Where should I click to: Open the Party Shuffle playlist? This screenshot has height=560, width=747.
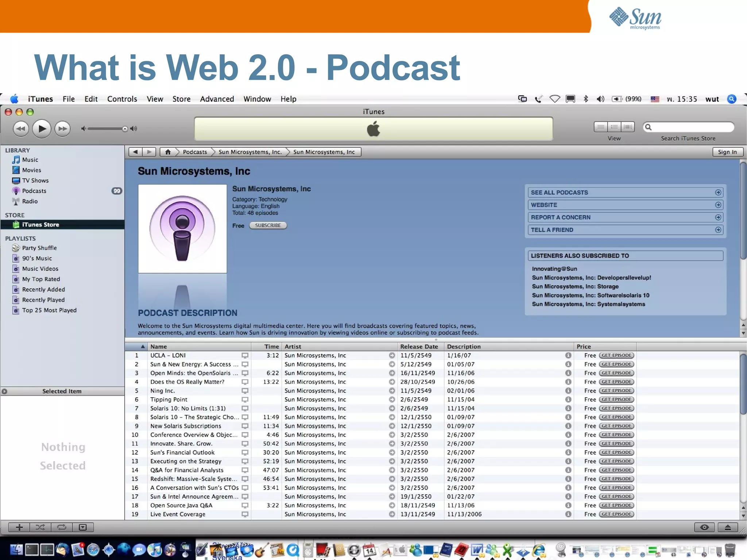point(39,248)
